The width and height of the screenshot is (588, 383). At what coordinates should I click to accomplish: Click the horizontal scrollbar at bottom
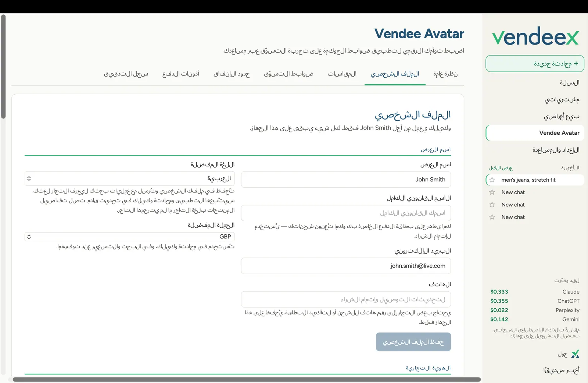(x=247, y=379)
